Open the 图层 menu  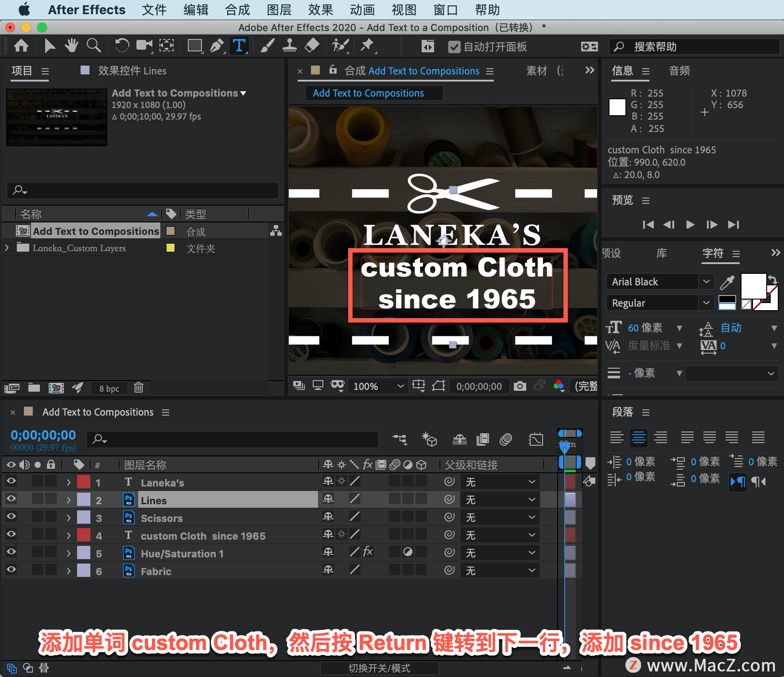click(279, 10)
